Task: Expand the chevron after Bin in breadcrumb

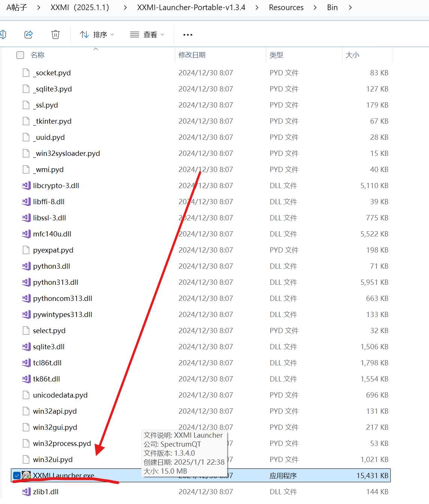Action: [350, 7]
